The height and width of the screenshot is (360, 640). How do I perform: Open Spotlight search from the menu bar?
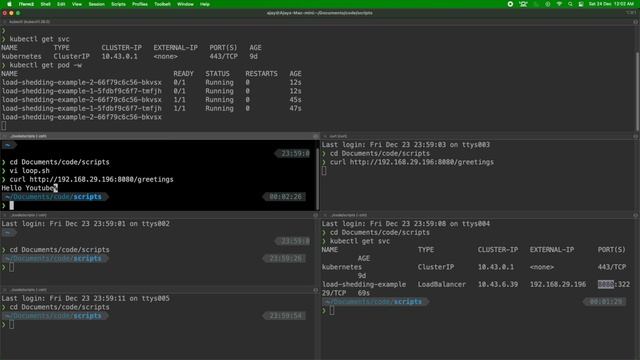click(570, 4)
